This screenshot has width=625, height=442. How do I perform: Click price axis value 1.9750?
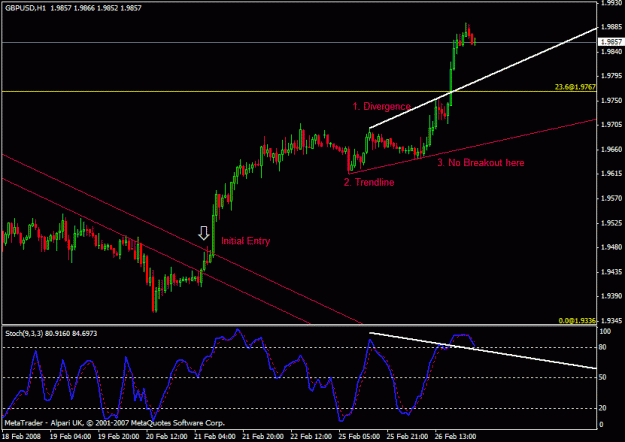pyautogui.click(x=611, y=100)
